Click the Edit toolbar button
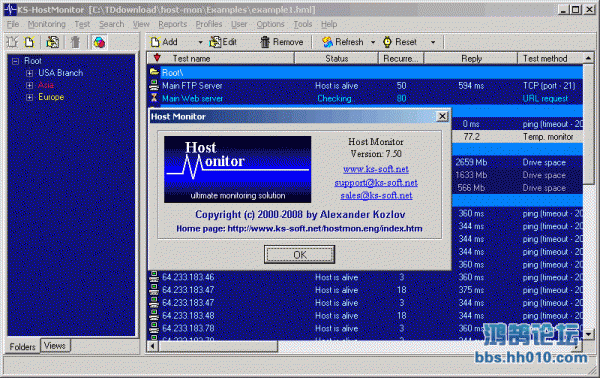600x378 pixels. 223,42
